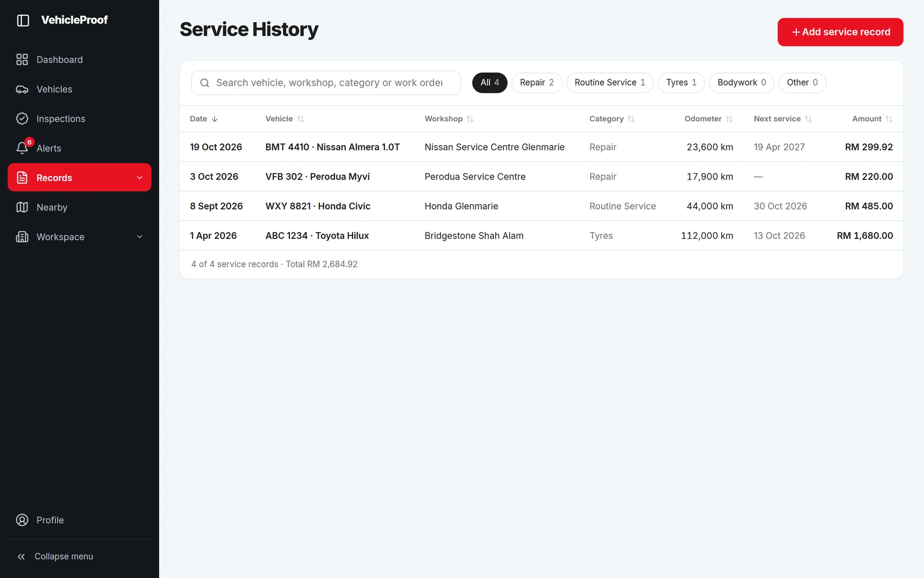Click the RM 1,680.00 amount cell

coord(865,235)
